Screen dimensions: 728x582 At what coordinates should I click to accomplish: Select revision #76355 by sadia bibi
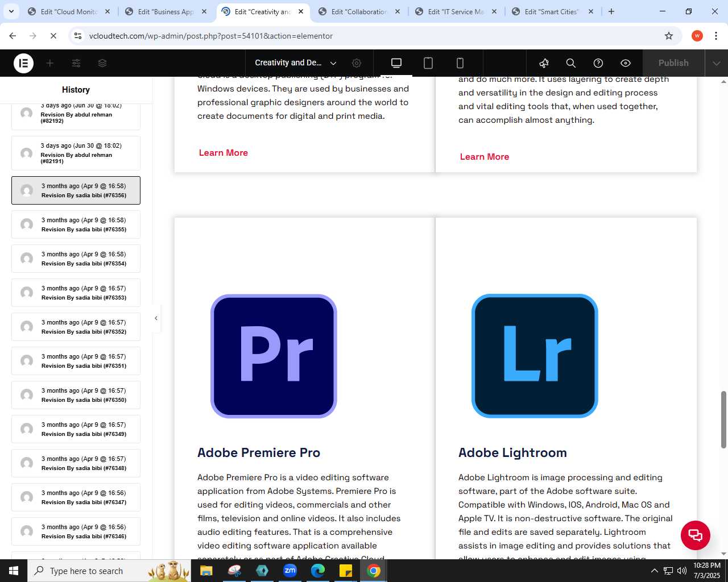(76, 225)
